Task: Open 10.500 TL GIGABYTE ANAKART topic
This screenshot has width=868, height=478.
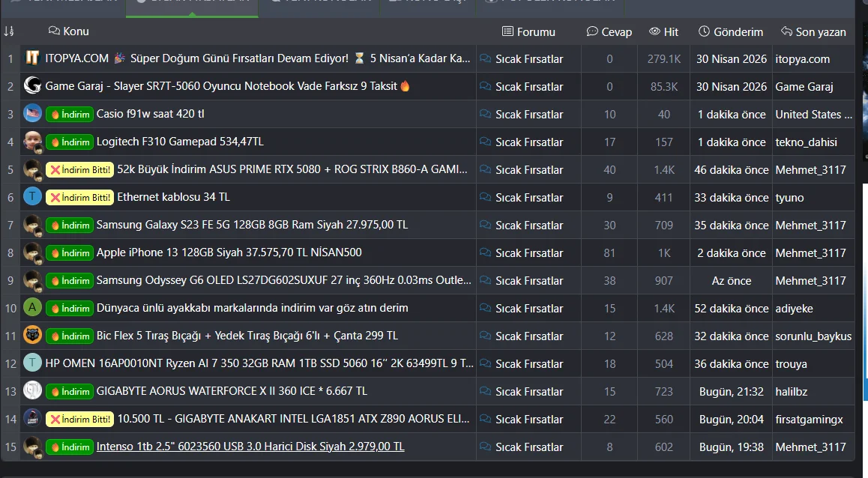Action: point(293,418)
